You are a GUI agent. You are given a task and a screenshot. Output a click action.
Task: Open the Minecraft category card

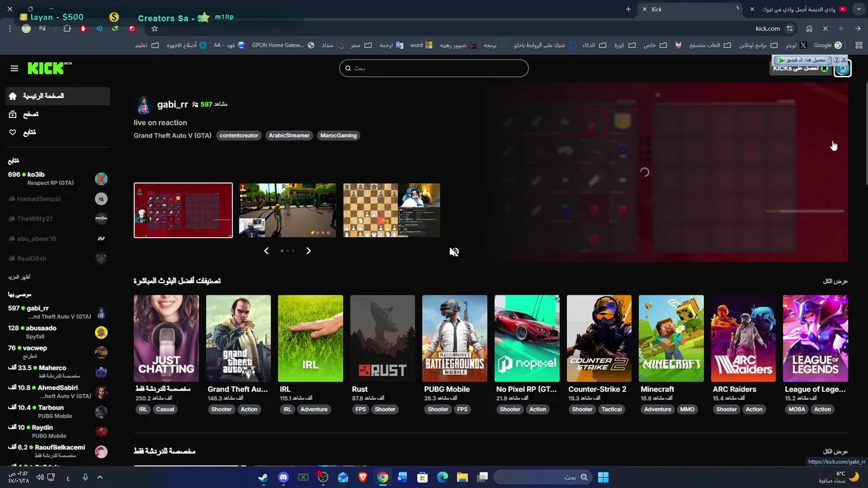coord(671,338)
